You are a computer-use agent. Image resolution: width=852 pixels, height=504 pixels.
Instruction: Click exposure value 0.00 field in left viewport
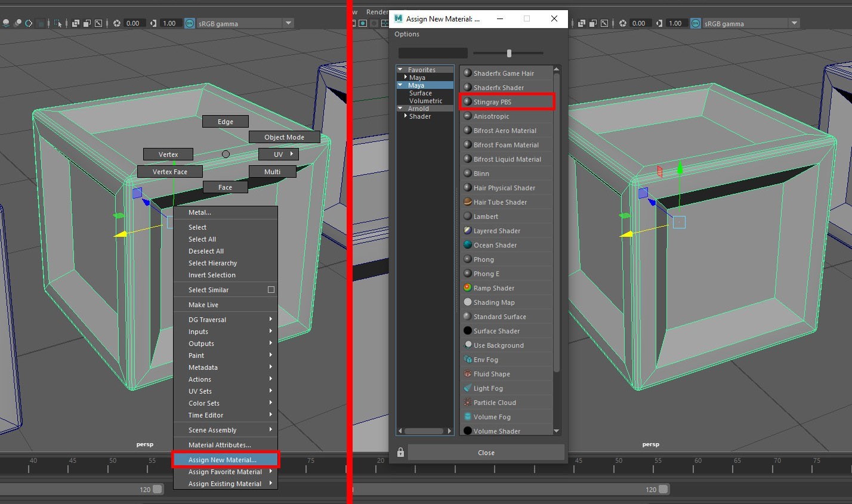point(134,23)
